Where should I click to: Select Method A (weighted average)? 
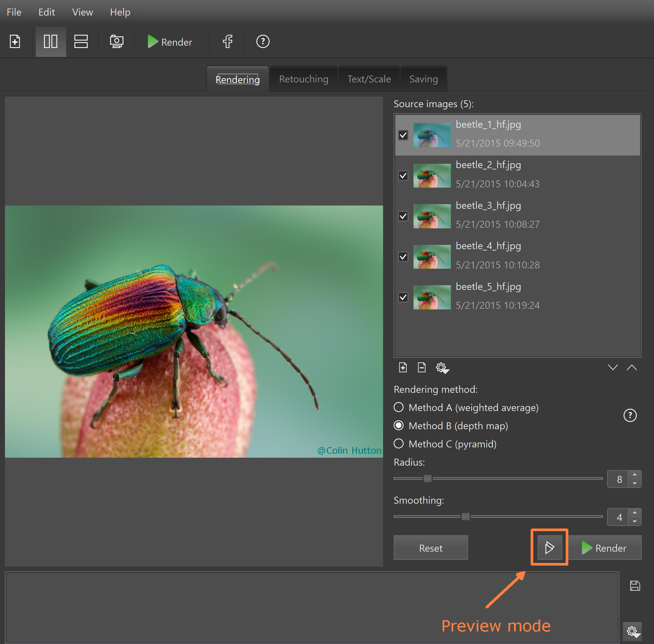pos(399,407)
